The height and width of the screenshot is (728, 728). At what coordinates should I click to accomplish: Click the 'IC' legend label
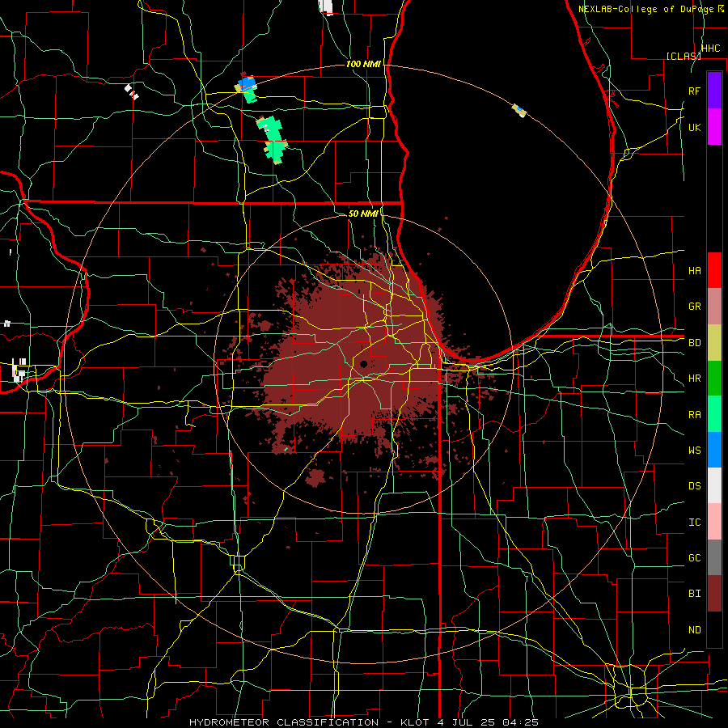[x=694, y=522]
